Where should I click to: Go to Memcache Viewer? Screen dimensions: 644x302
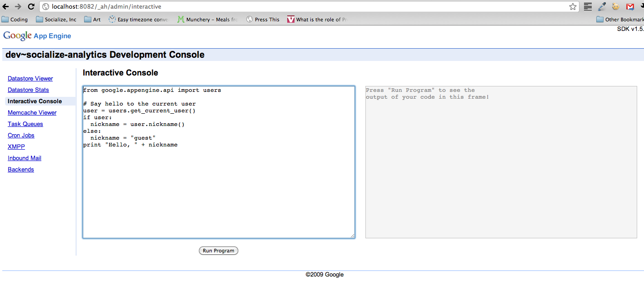click(x=32, y=113)
